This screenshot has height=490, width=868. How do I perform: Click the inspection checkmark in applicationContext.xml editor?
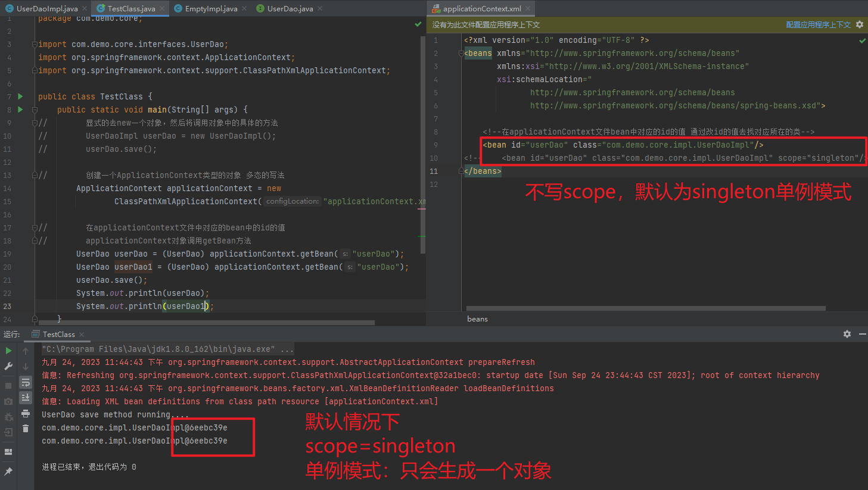(863, 40)
